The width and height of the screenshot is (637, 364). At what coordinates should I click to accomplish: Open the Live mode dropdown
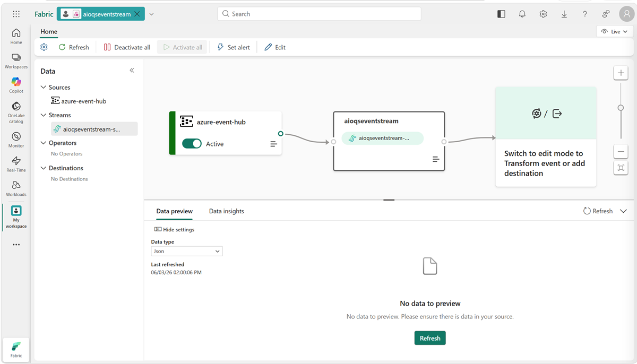click(614, 32)
